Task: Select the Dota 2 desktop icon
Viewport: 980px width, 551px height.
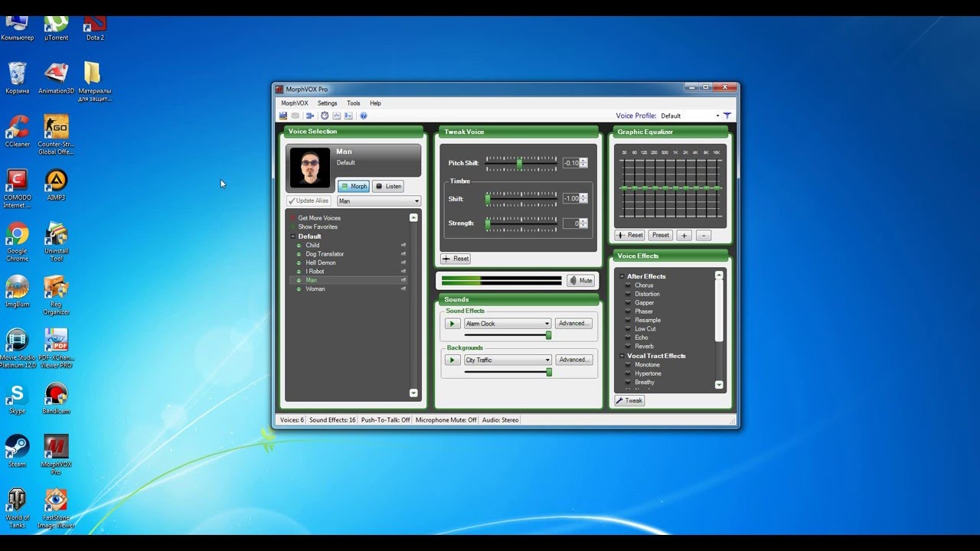Action: tap(95, 28)
